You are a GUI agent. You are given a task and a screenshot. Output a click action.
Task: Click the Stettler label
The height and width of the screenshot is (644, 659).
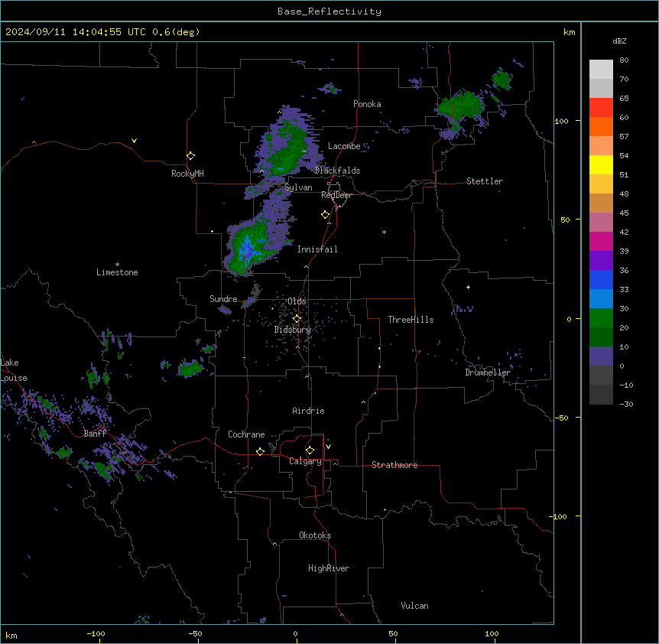coord(485,181)
